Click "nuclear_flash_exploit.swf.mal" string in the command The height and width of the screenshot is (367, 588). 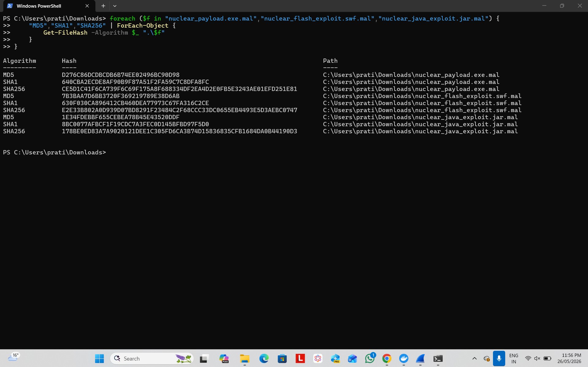[317, 18]
